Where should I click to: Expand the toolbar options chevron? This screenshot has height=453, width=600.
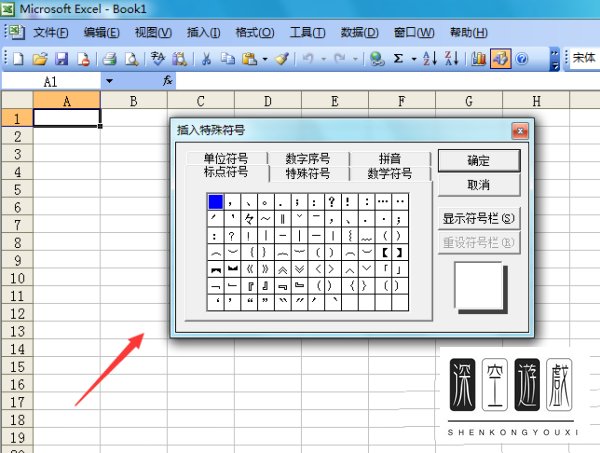pos(554,59)
